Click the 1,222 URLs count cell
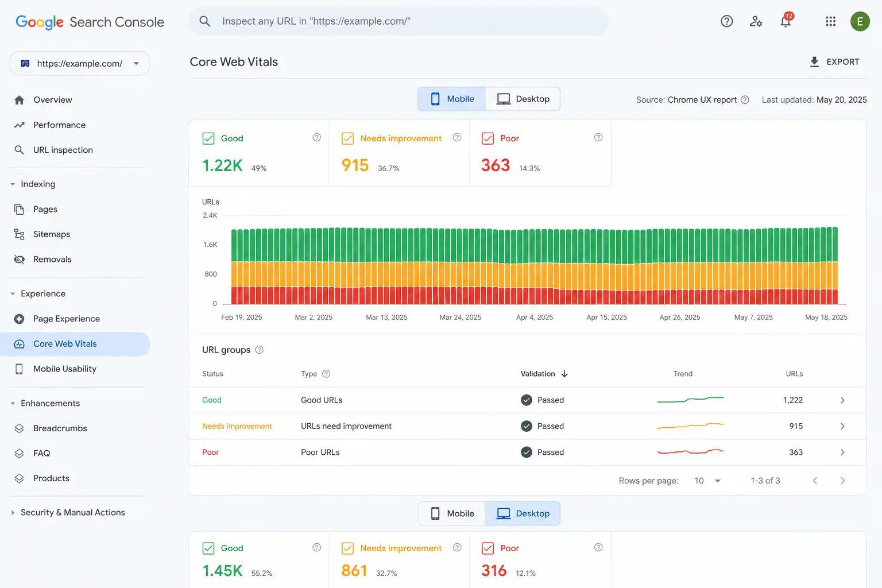Image resolution: width=882 pixels, height=588 pixels. coord(793,400)
